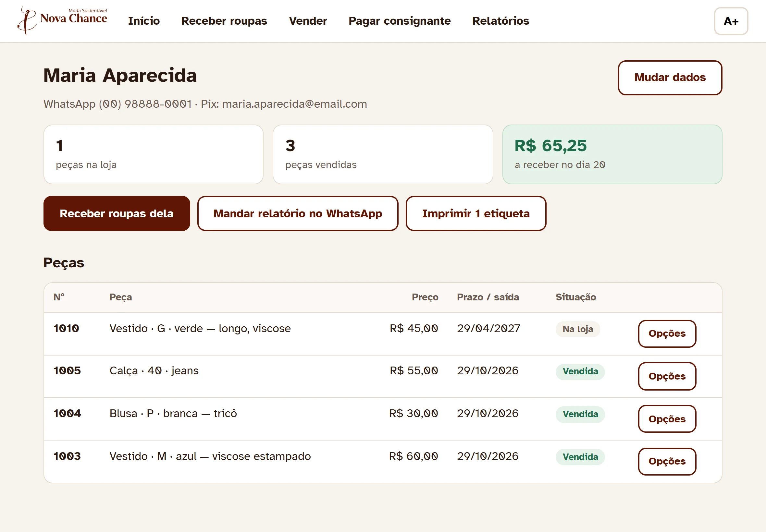Image resolution: width=766 pixels, height=532 pixels.
Task: Open Opções for item 1004
Action: [667, 419]
